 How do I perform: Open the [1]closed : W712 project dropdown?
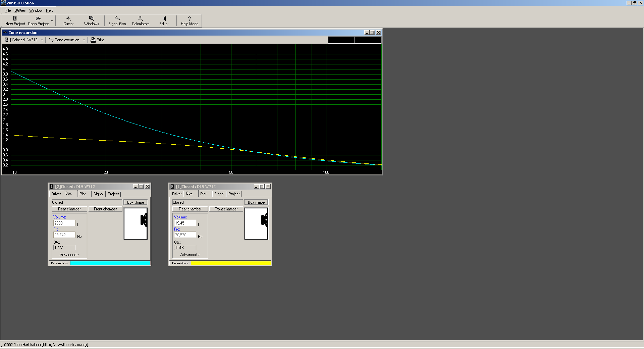pos(24,40)
